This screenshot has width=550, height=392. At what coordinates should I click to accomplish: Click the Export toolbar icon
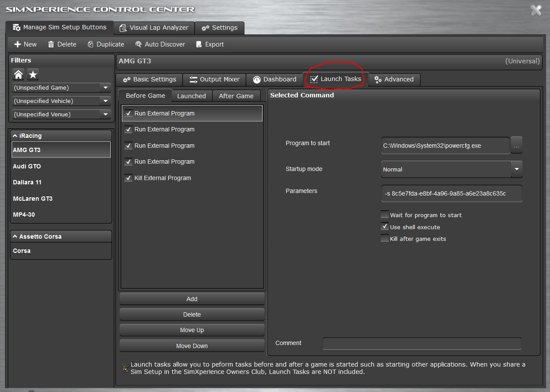pos(199,44)
